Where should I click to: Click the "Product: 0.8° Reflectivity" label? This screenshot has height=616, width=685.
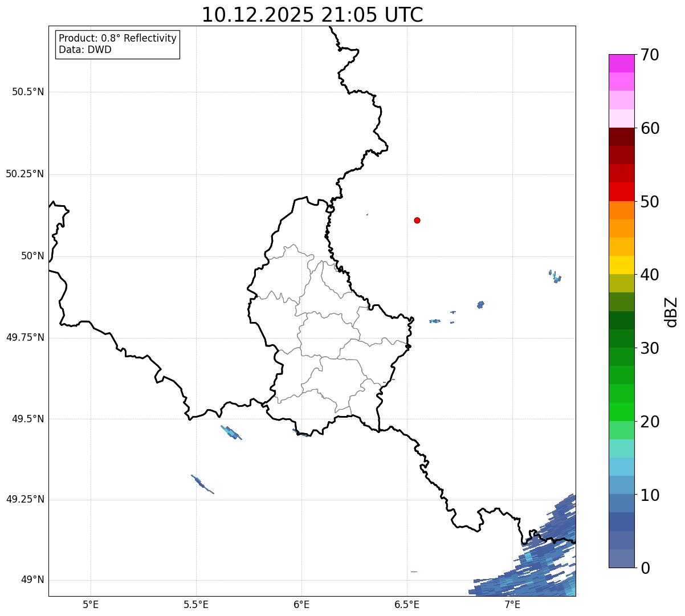pos(118,38)
